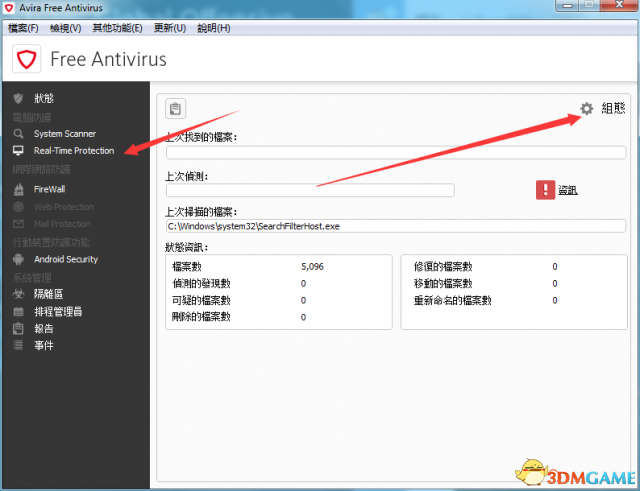Click the 報告 clipboard icon in sidebar

coord(18,329)
